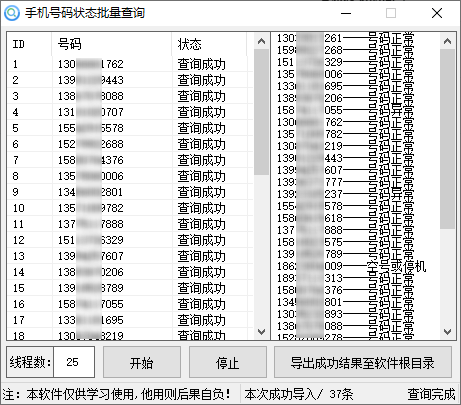
Task: Click scroll up arrow of left number list
Action: (262, 41)
